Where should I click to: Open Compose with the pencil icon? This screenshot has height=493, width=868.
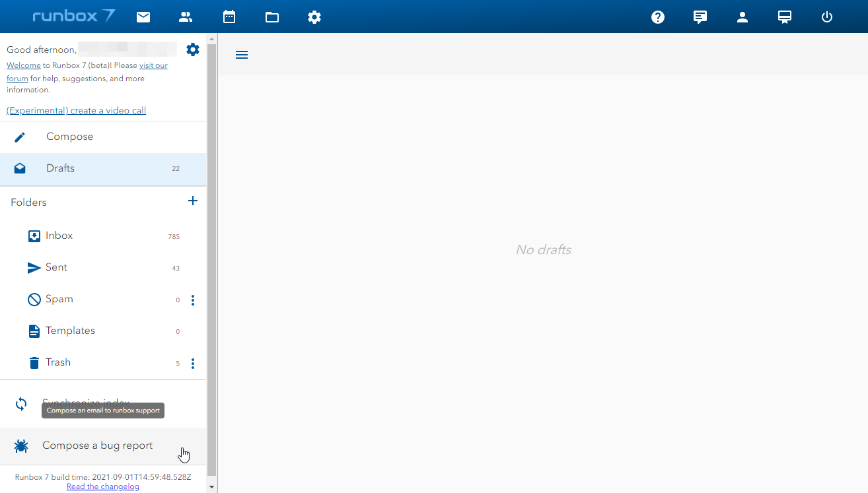point(19,137)
